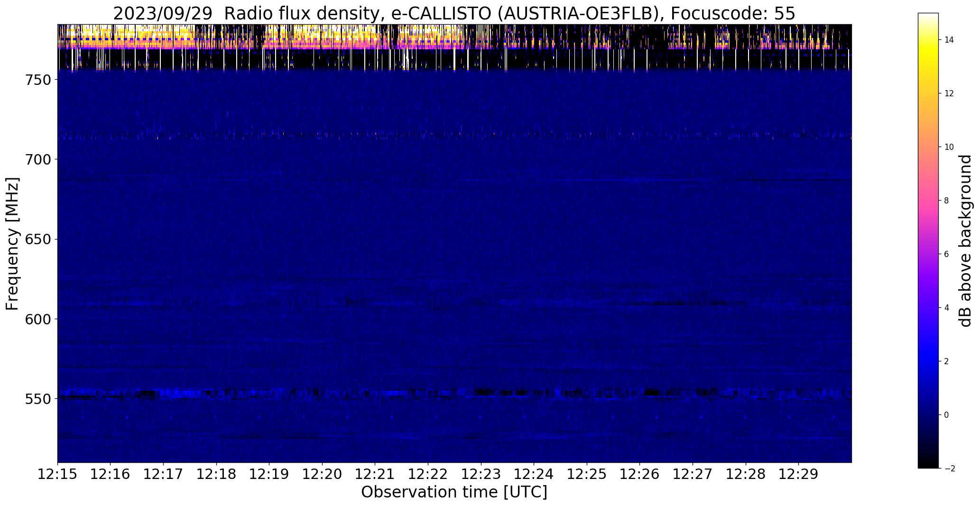
Task: Click the 12:21 time tick label
Action: [x=375, y=474]
